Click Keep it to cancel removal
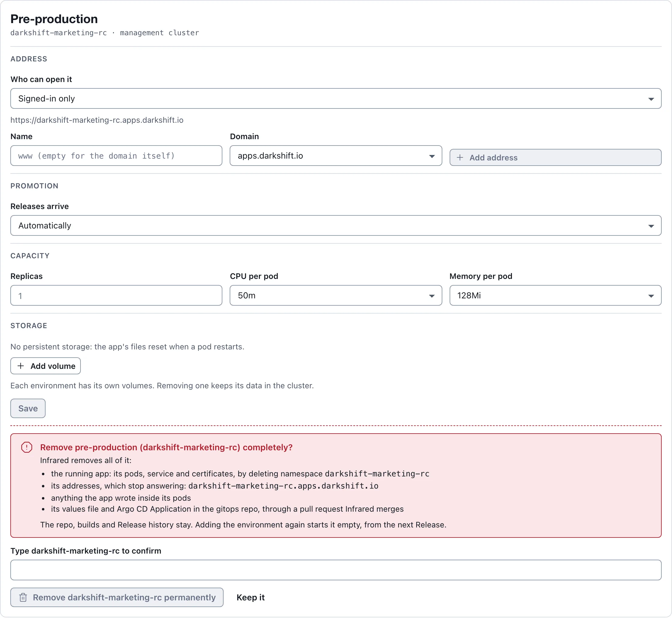This screenshot has height=618, width=672. pos(250,597)
